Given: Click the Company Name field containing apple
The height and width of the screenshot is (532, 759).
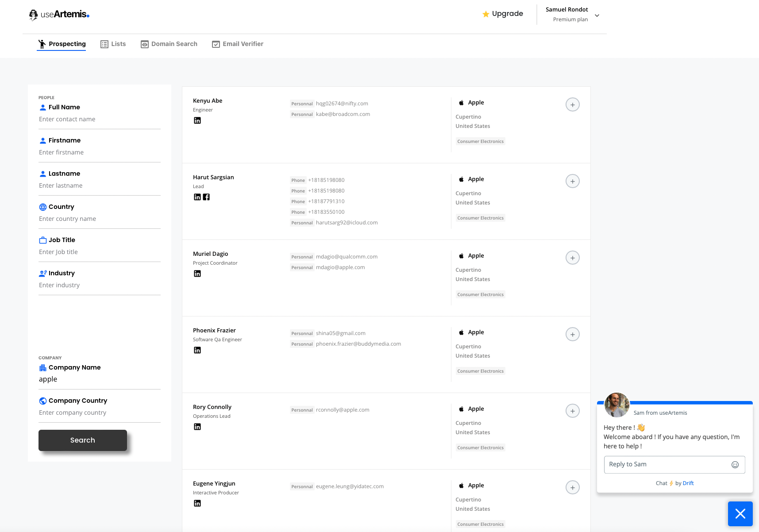Looking at the screenshot, I should 100,379.
